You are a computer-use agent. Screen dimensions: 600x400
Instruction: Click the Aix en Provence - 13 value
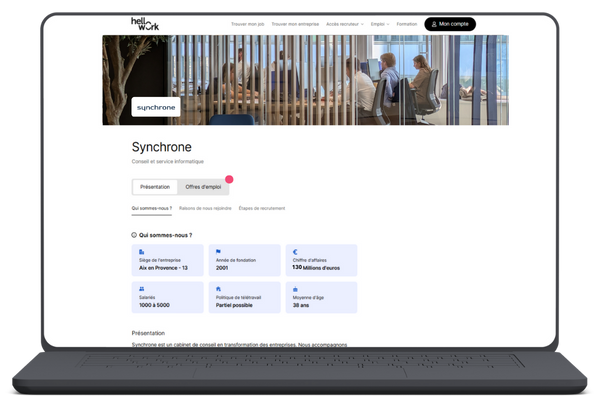[x=163, y=268]
